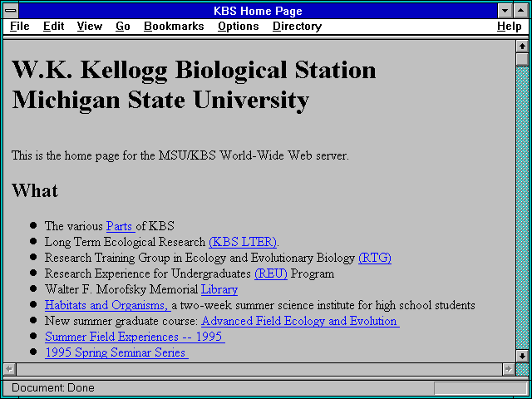Open the View menu
The image size is (532, 399).
pos(90,27)
